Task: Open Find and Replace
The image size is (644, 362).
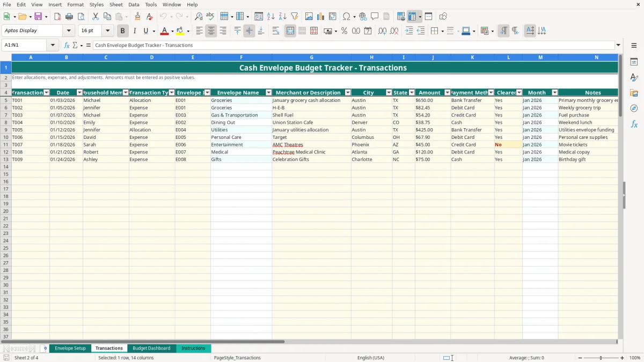Action: (x=199, y=17)
